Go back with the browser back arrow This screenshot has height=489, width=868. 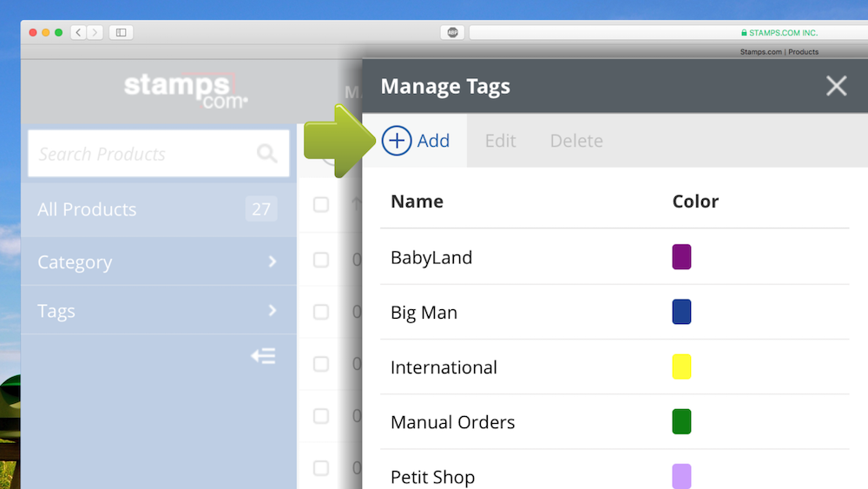click(79, 33)
